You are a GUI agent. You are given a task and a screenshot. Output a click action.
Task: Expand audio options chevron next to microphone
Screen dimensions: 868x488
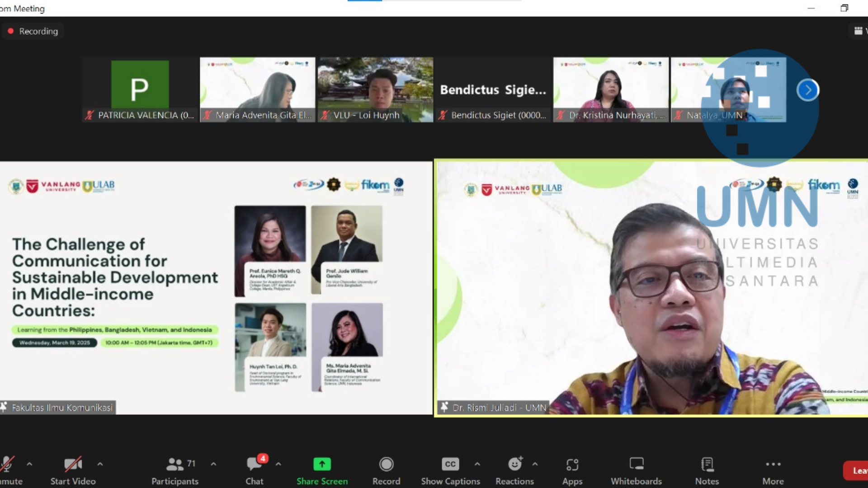(29, 464)
